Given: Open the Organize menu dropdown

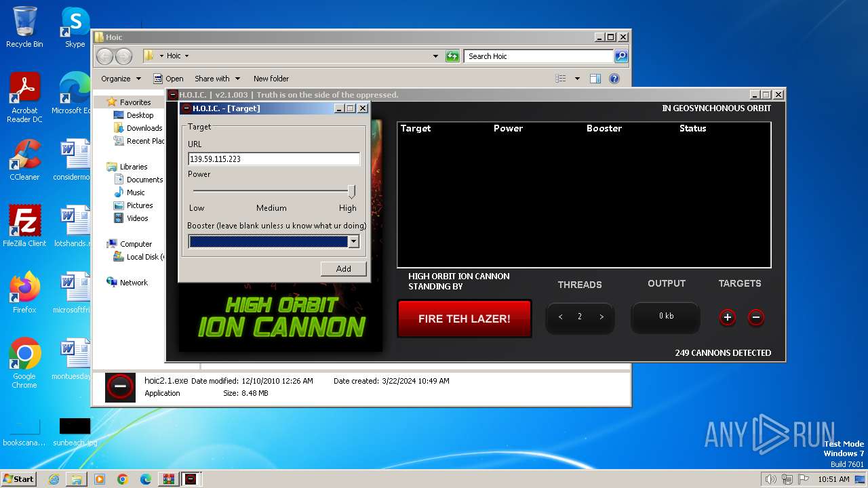Looking at the screenshot, I should [x=121, y=79].
